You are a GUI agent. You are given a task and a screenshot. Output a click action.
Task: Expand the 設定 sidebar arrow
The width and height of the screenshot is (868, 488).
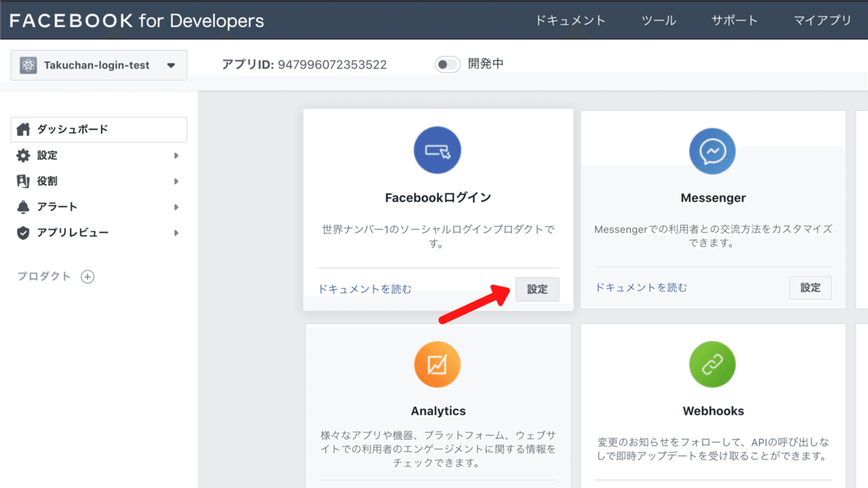coord(176,155)
